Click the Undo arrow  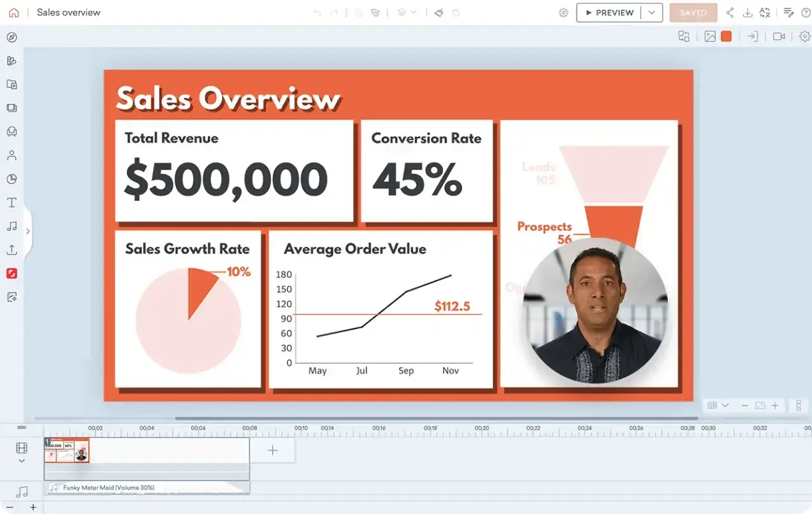317,13
